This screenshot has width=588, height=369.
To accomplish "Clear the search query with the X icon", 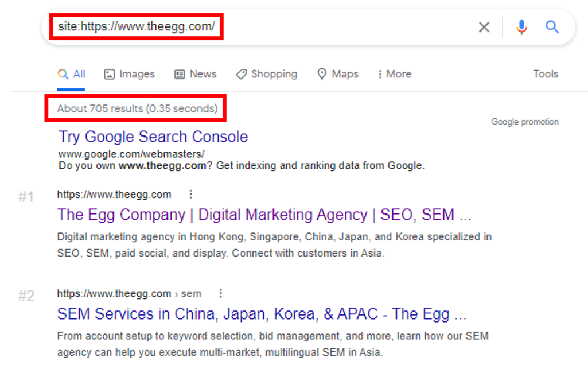I will coord(484,27).
